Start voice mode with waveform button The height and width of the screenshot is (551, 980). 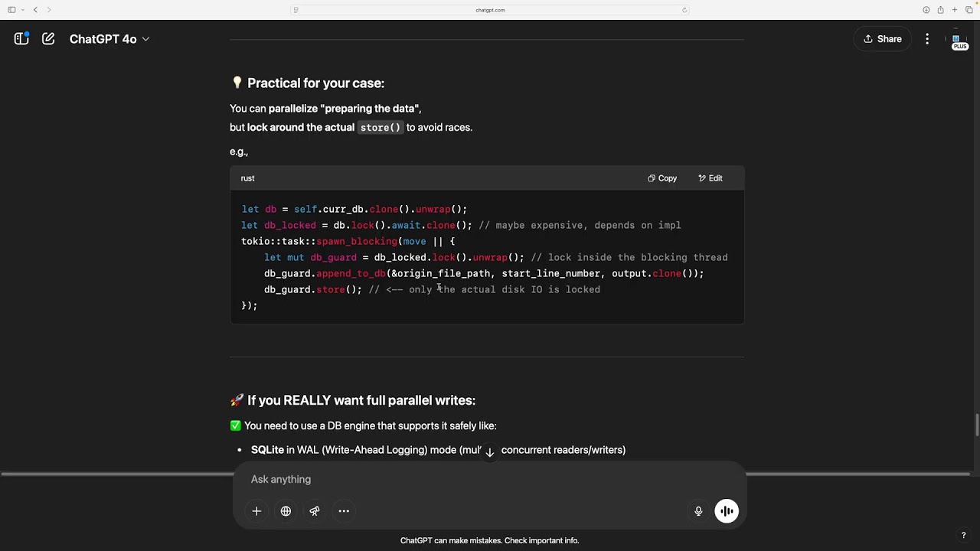click(x=727, y=511)
